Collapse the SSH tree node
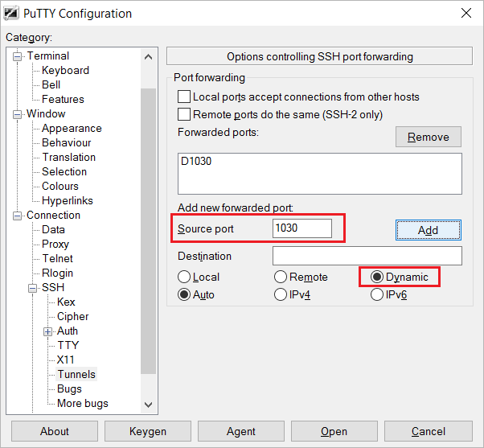 [32, 289]
